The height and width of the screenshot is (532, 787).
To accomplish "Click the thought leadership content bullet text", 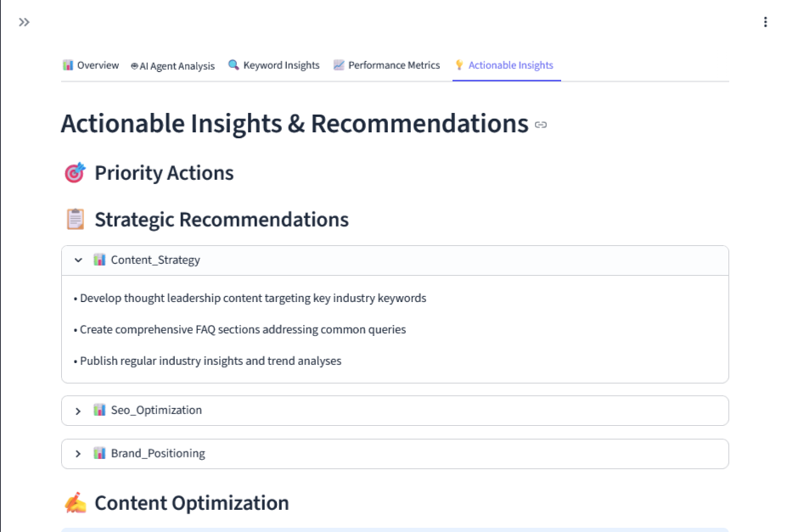I will pos(253,299).
